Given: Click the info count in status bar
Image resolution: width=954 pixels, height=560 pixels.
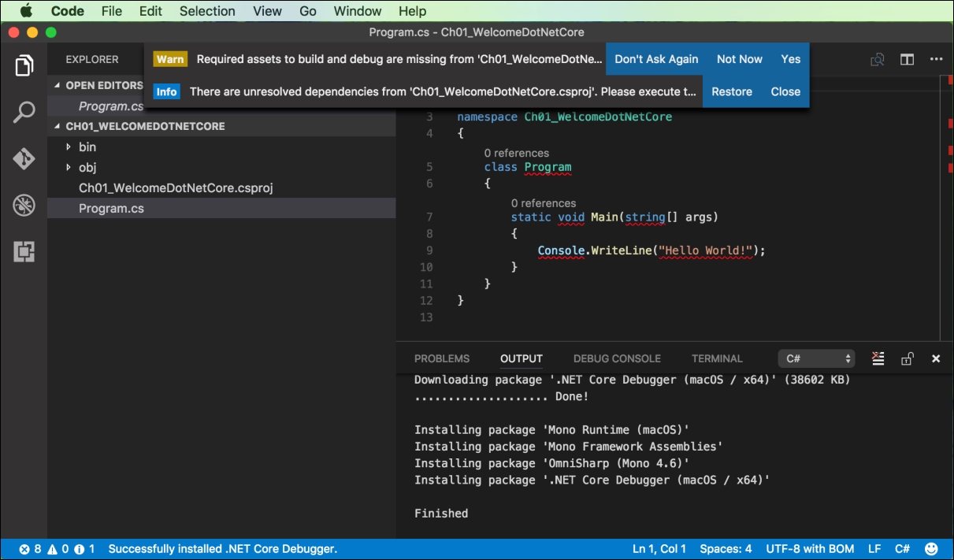Looking at the screenshot, I should click(x=85, y=549).
